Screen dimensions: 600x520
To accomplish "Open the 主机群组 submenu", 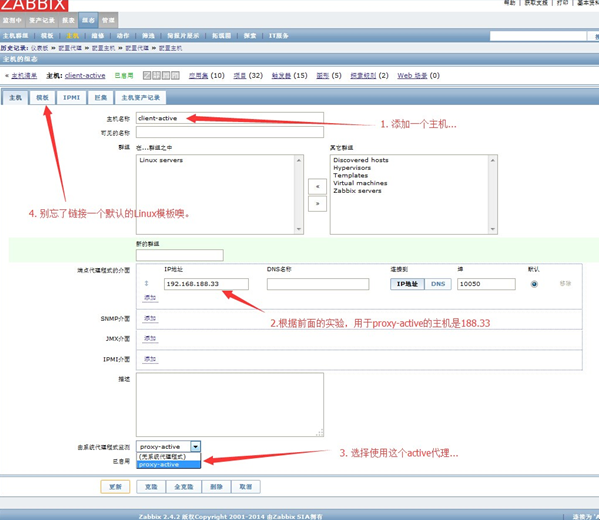I will click(x=16, y=36).
